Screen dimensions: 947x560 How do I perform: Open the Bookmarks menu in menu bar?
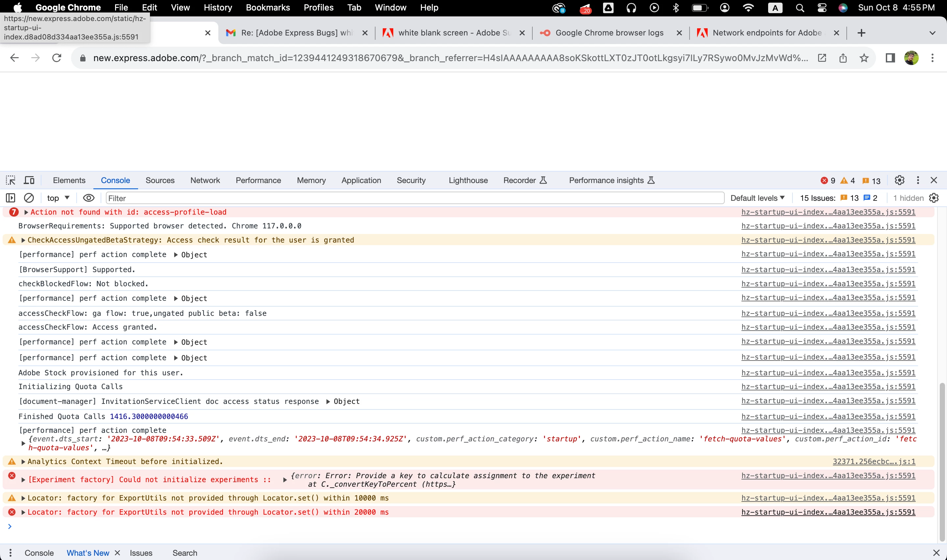click(268, 8)
